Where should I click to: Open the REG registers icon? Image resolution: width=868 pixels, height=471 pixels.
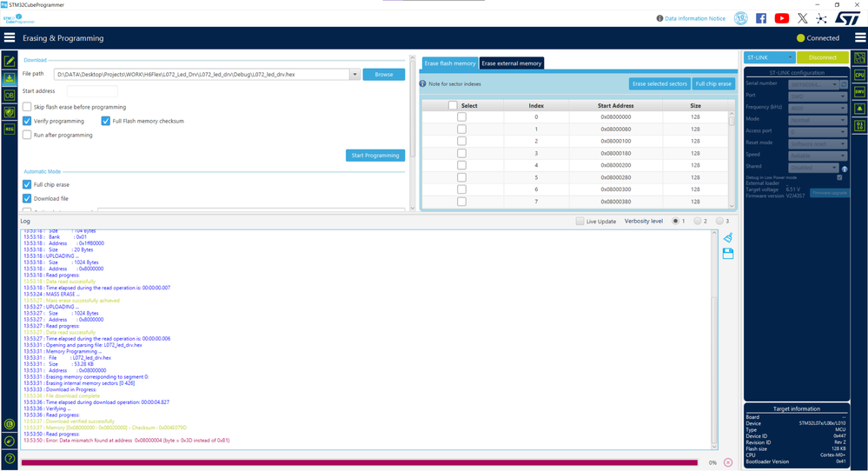click(x=9, y=129)
